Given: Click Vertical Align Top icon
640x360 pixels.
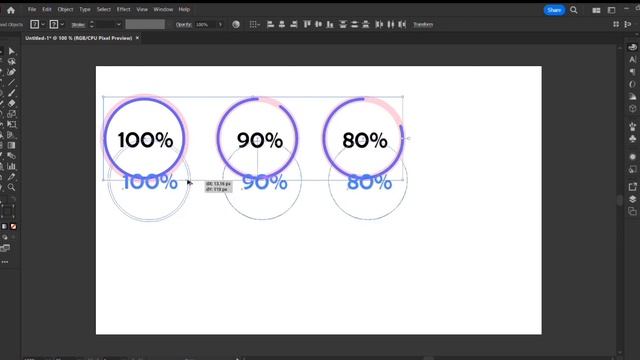Looking at the screenshot, I should [x=307, y=24].
